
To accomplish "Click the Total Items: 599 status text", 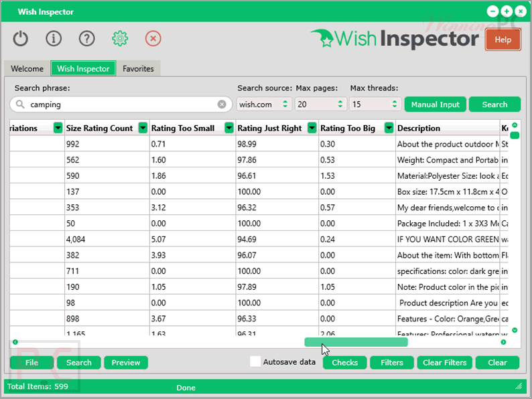I will [x=38, y=386].
